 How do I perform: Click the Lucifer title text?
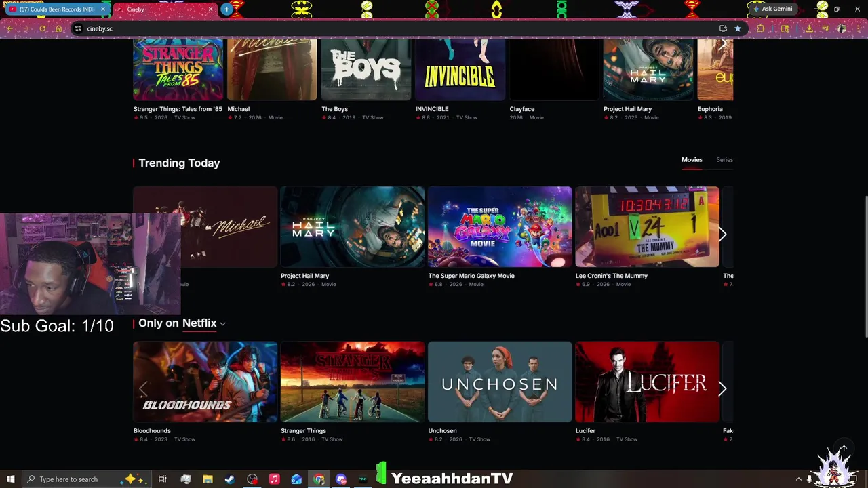click(585, 431)
